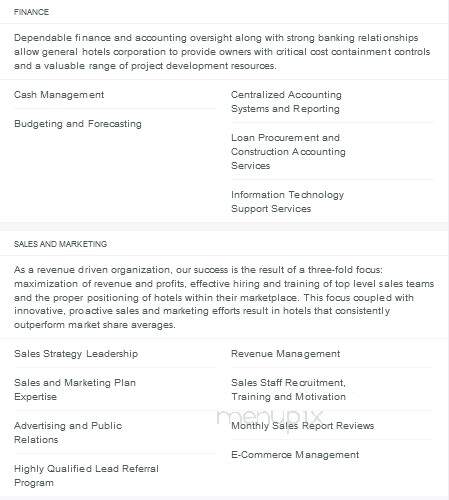449x500 pixels.
Task: Open Information Technology Support Services
Action: [x=287, y=202]
